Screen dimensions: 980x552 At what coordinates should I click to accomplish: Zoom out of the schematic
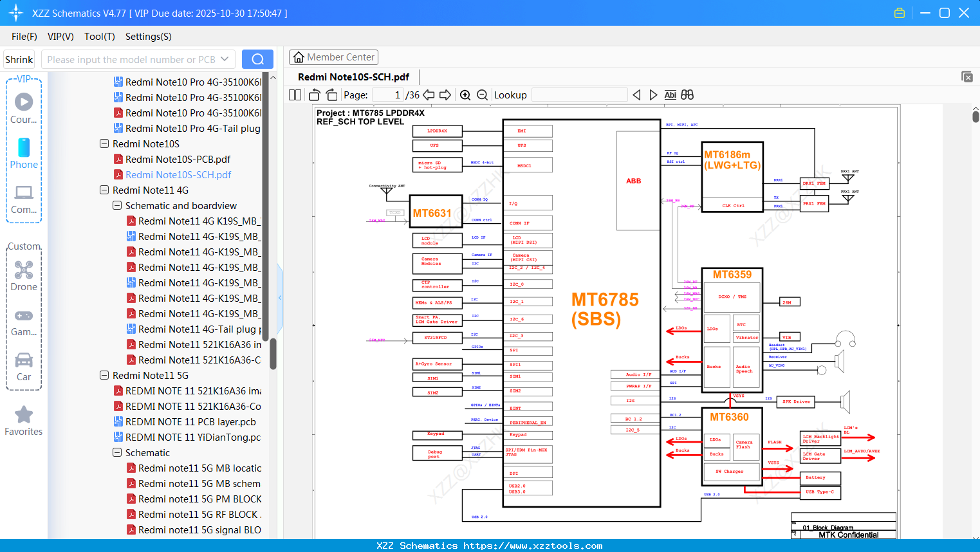tap(483, 95)
